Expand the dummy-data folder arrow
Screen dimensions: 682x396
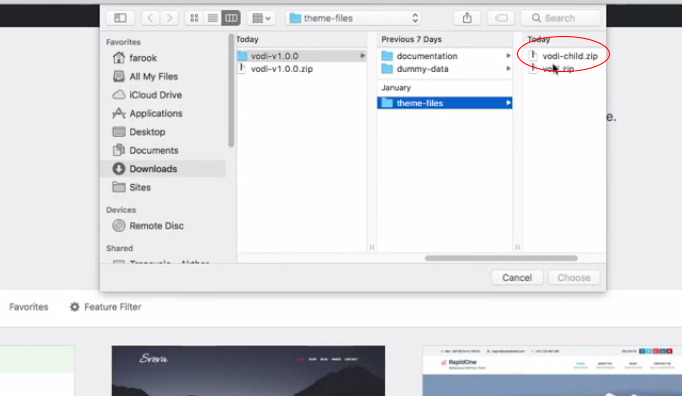click(508, 69)
